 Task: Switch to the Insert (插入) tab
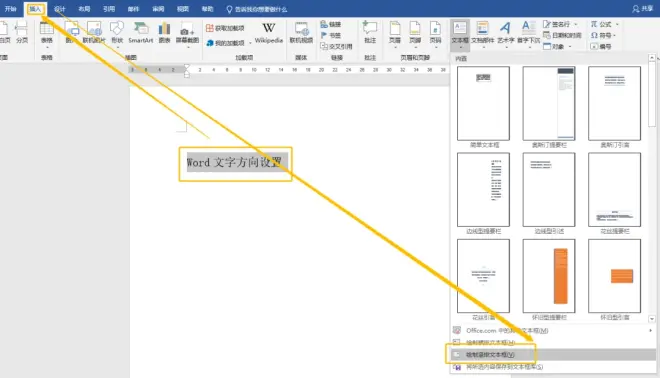pos(35,9)
